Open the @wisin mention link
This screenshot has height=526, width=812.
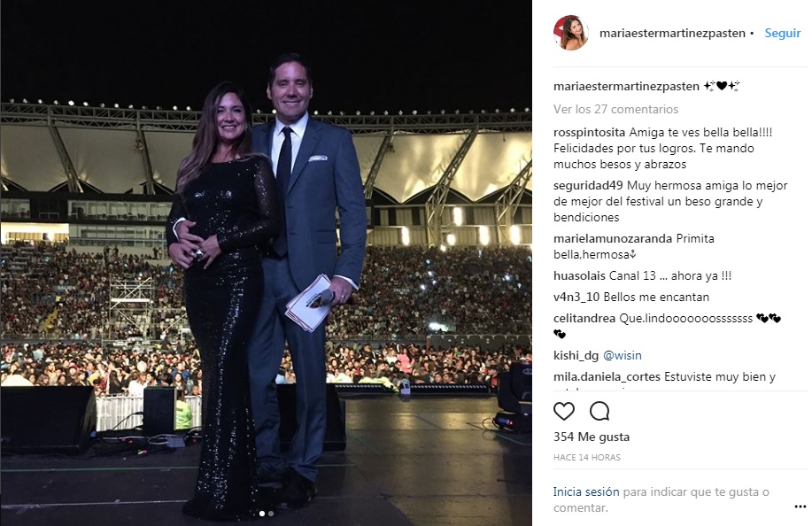pos(622,356)
